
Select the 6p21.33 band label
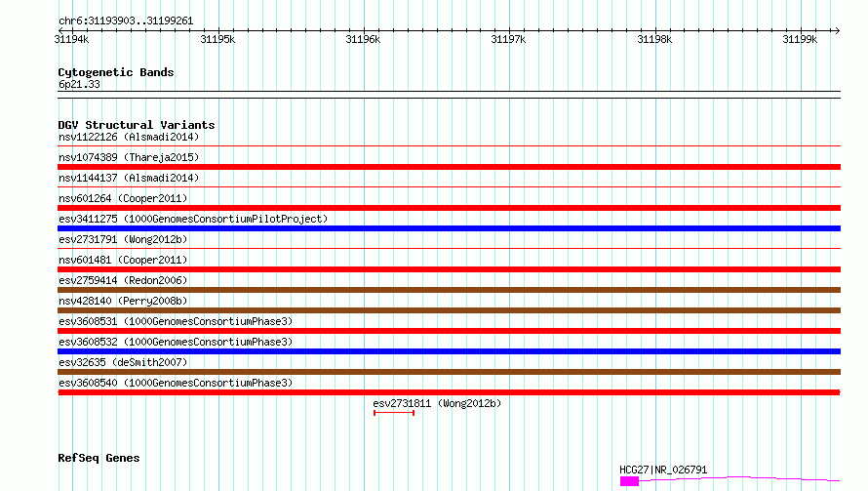pyautogui.click(x=79, y=84)
